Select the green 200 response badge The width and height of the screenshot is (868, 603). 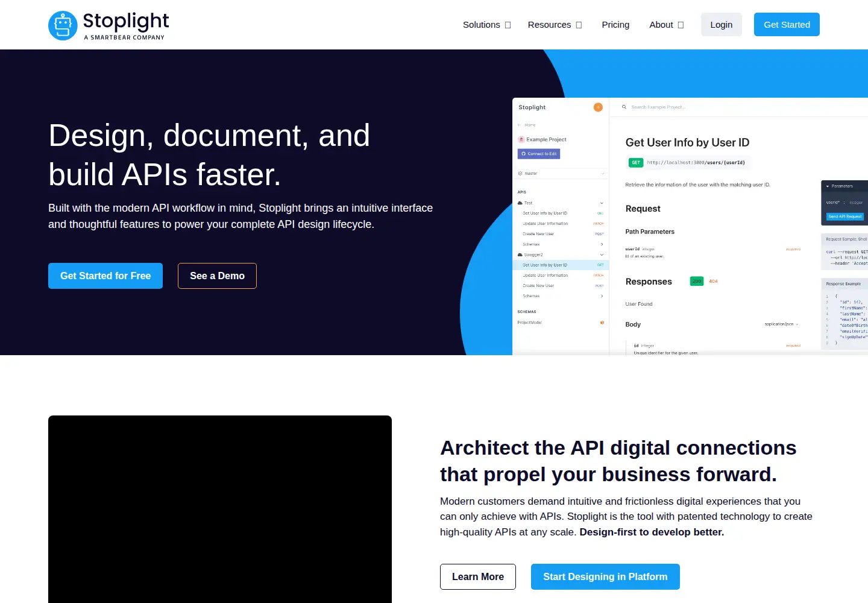click(697, 282)
